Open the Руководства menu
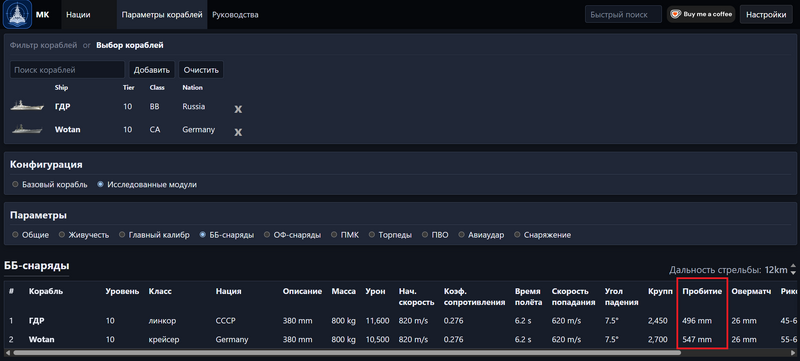The width and height of the screenshot is (800, 361). click(235, 15)
